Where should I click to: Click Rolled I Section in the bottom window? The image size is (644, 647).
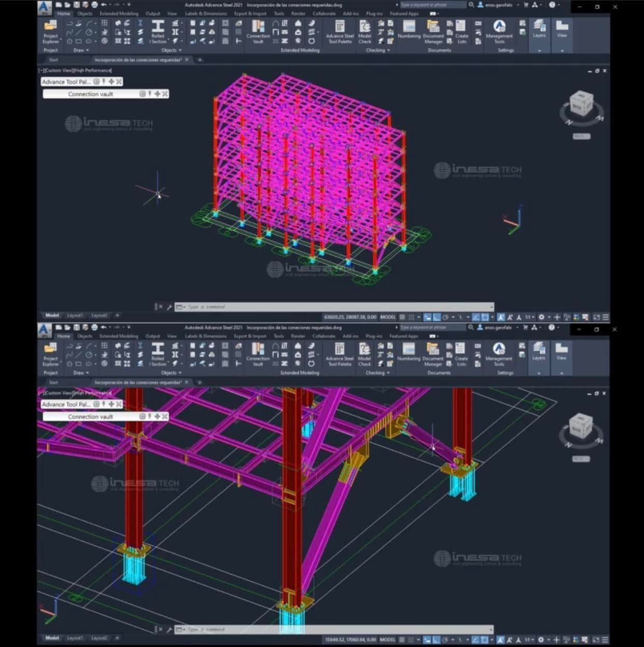(x=158, y=355)
